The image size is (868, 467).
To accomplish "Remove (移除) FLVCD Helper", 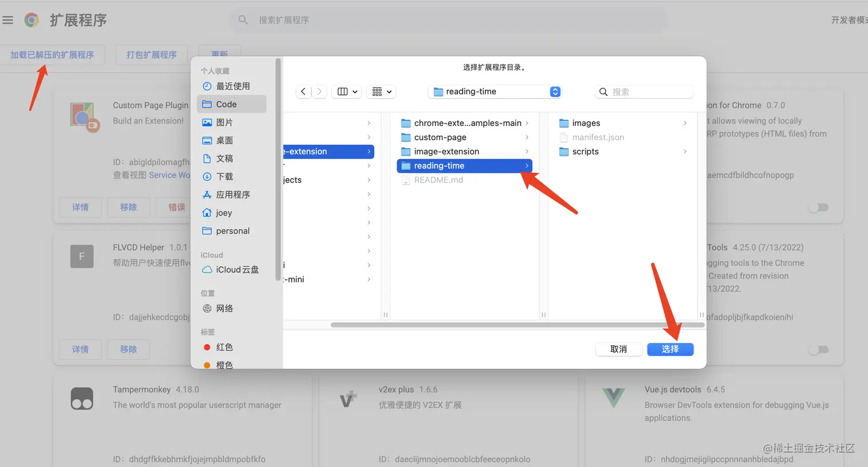I will click(x=129, y=349).
